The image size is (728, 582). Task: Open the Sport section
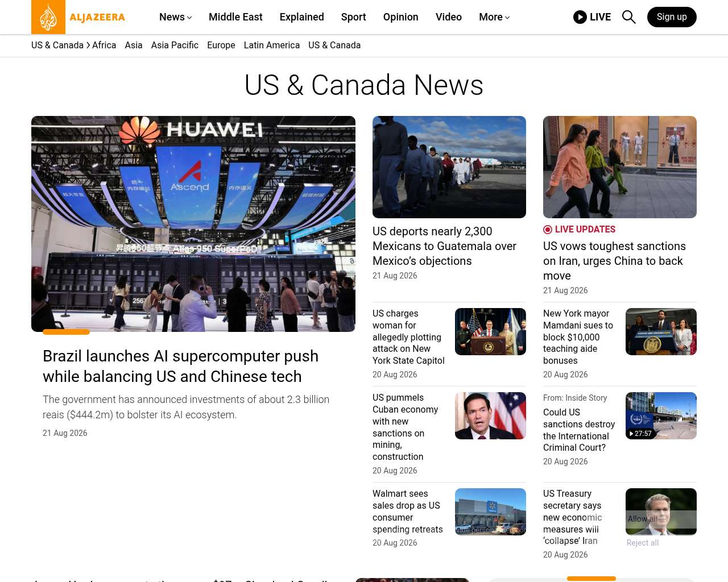point(354,17)
